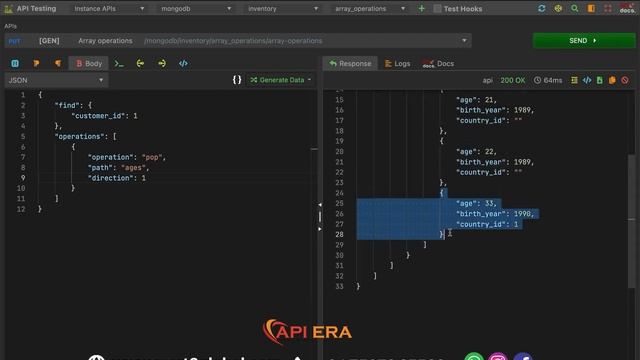640x360 pixels.
Task: Click the blue refresh icon
Action: point(542,9)
